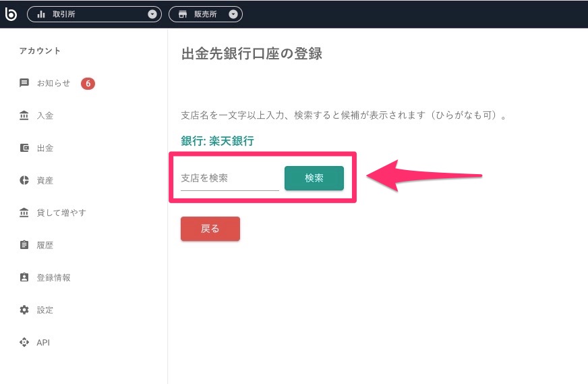The height and width of the screenshot is (384, 588).
Task: Expand the 販売所 dropdown arrow
Action: (233, 14)
